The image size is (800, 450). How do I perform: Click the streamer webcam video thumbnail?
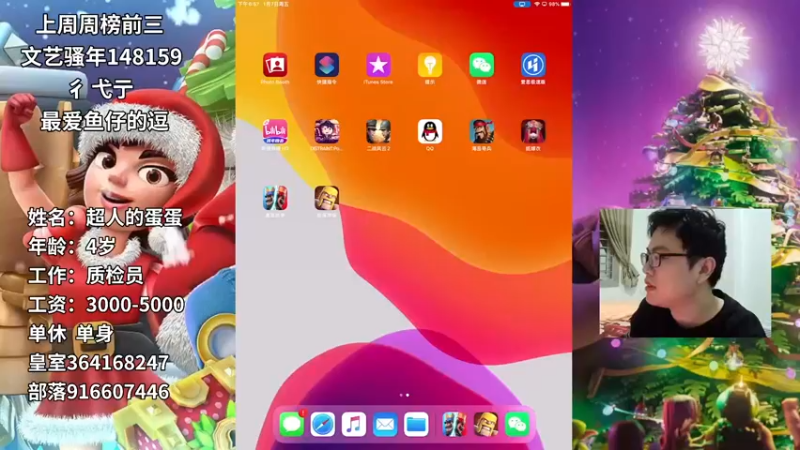click(x=685, y=272)
